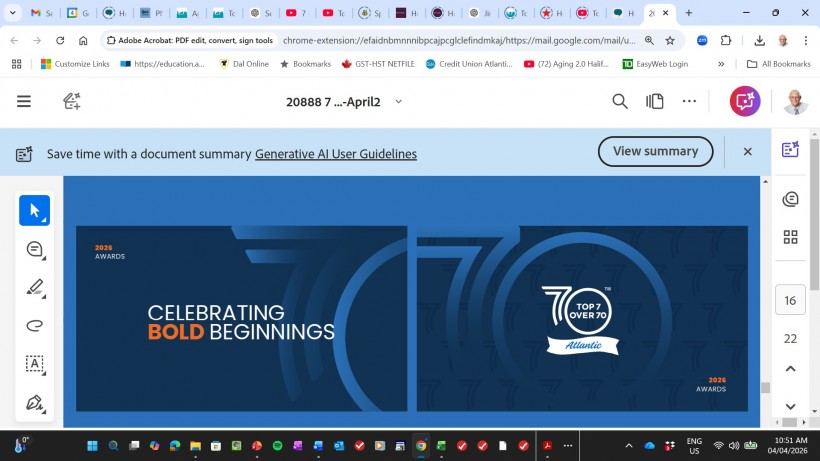Screen dimensions: 820x461
Task: Open the page thumbnails grid panel
Action: (790, 237)
